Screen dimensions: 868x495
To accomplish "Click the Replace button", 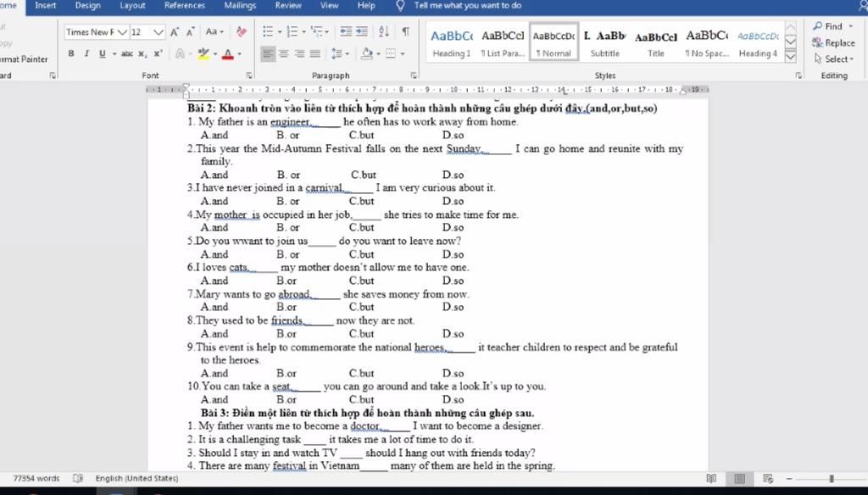I will point(834,42).
